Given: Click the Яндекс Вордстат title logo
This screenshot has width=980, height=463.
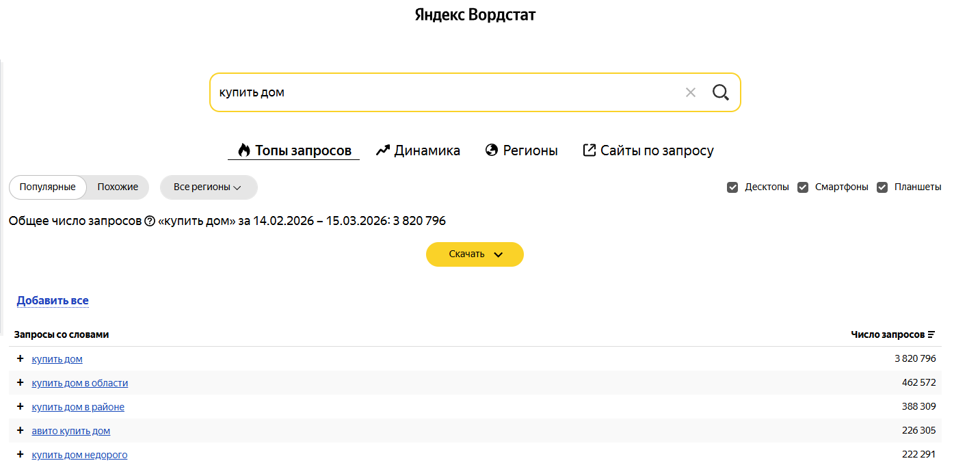Looking at the screenshot, I should 475,14.
